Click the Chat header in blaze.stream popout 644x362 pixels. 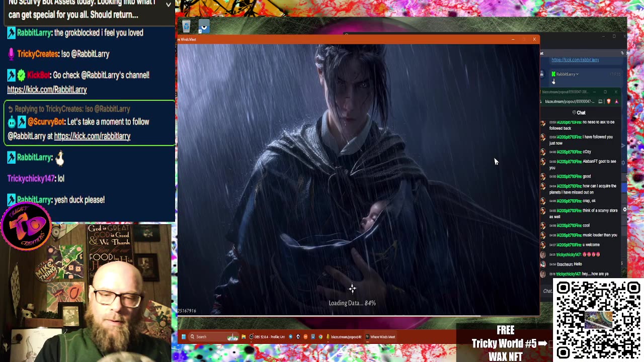point(579,113)
